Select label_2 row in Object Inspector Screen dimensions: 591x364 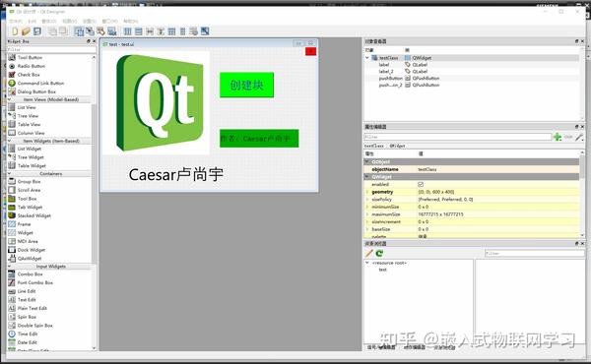click(472, 71)
